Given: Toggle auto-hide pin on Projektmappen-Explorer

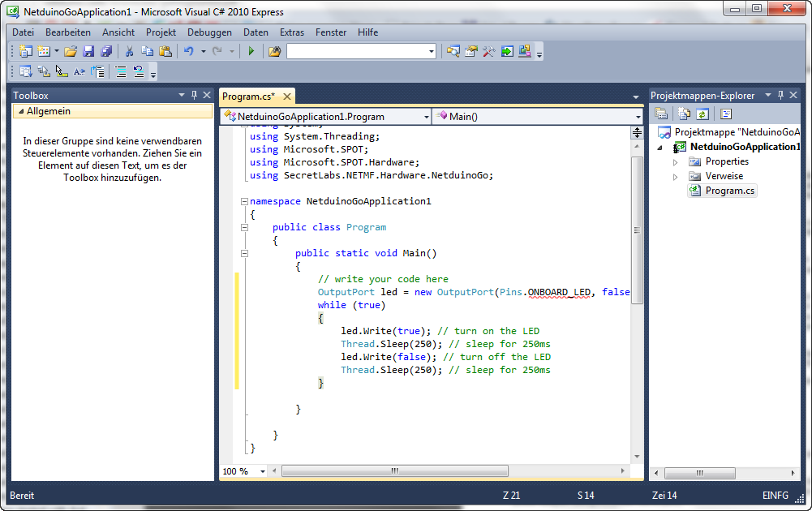Looking at the screenshot, I should pos(781,95).
